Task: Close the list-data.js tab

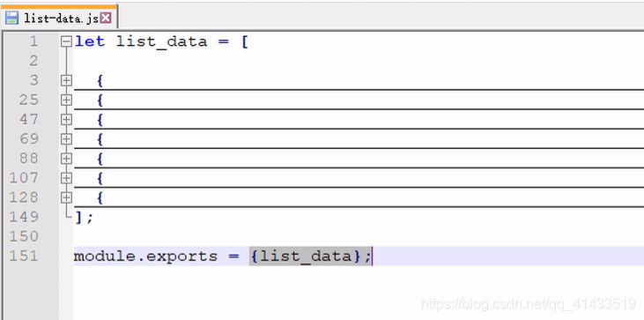Action: pyautogui.click(x=106, y=18)
